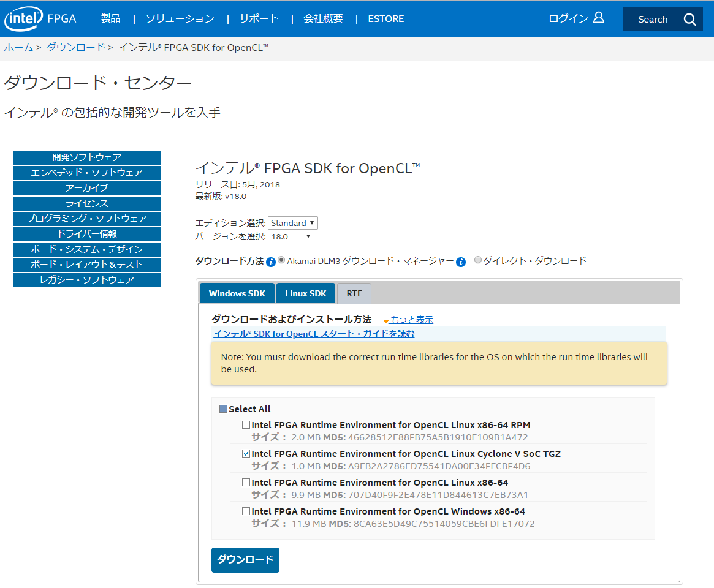This screenshot has width=714, height=588.
Task: Click the search magnifier icon
Action: (x=690, y=19)
